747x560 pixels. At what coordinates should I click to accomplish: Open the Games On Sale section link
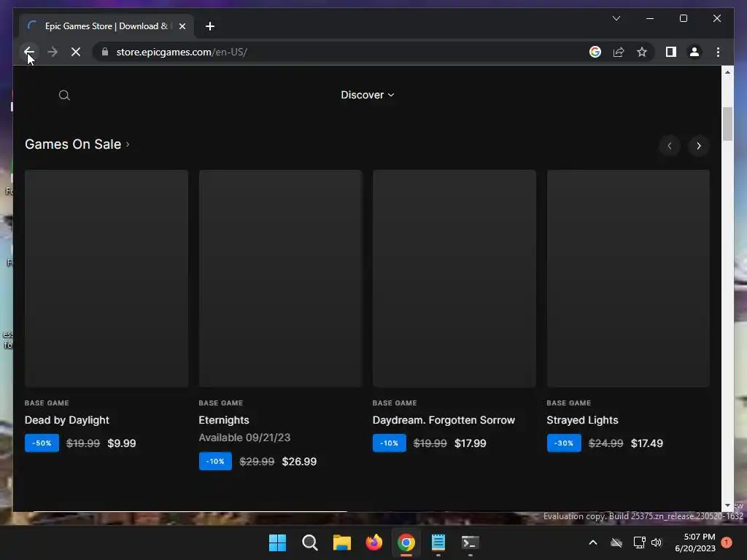tap(77, 144)
